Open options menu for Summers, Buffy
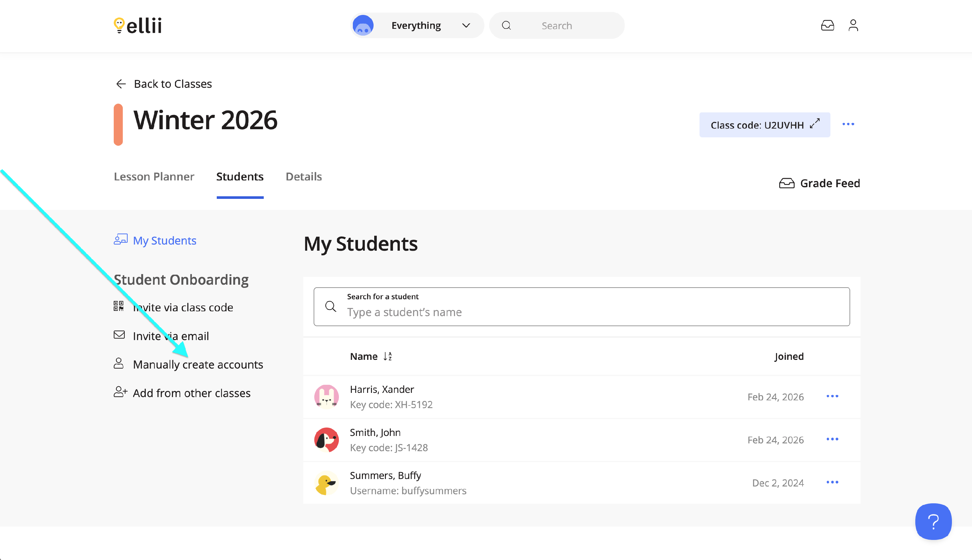This screenshot has height=560, width=972. point(832,482)
